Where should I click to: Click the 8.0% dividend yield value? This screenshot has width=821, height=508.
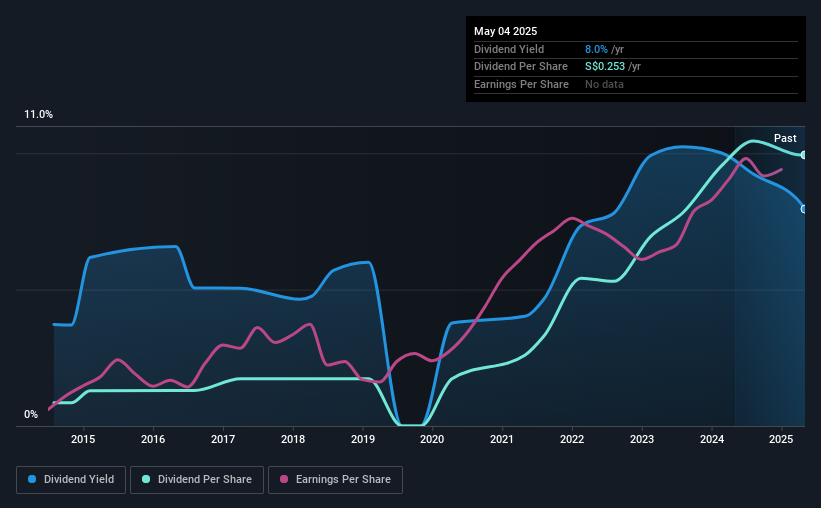tap(596, 49)
